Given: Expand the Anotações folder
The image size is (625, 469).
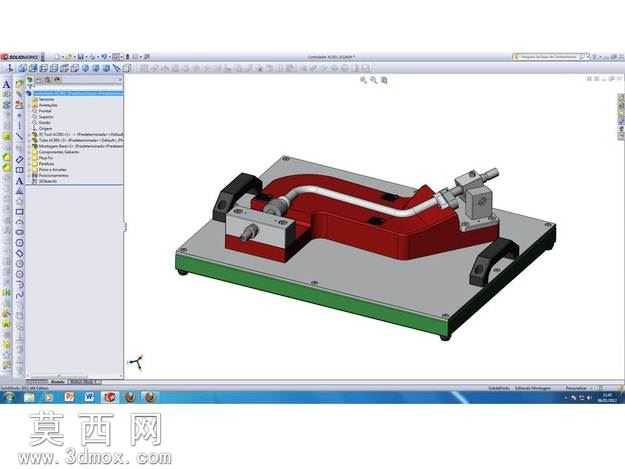Looking at the screenshot, I should pyautogui.click(x=29, y=105).
